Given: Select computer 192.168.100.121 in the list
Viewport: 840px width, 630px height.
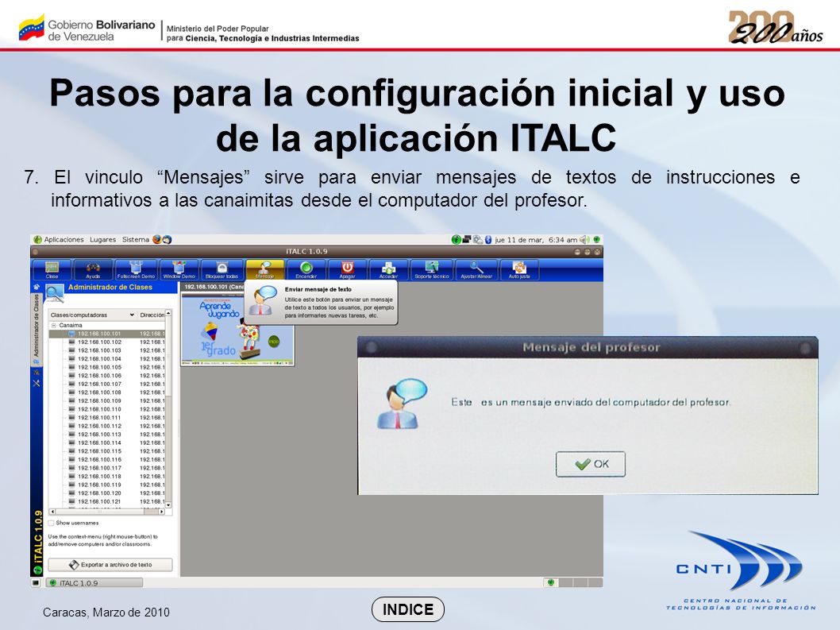Looking at the screenshot, I should 107,502.
